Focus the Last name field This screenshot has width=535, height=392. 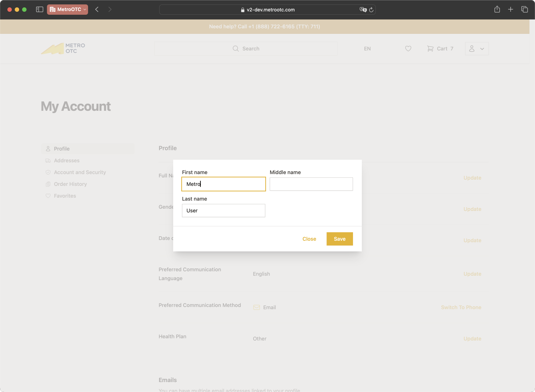click(223, 211)
